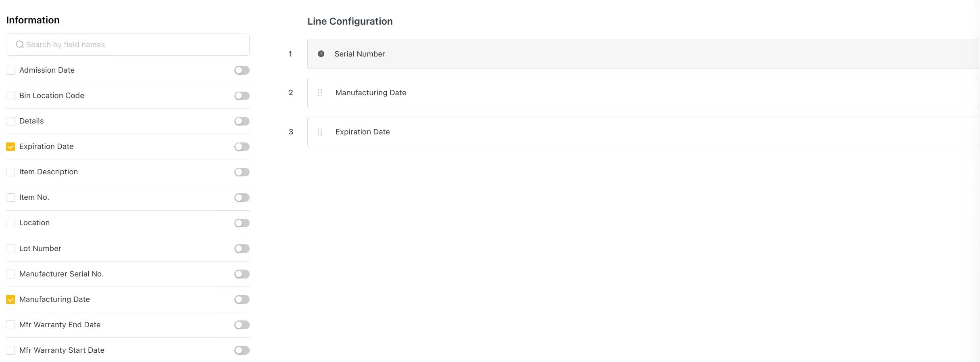The width and height of the screenshot is (980, 362).
Task: Click the info icon beside Serial Number
Action: click(x=321, y=54)
